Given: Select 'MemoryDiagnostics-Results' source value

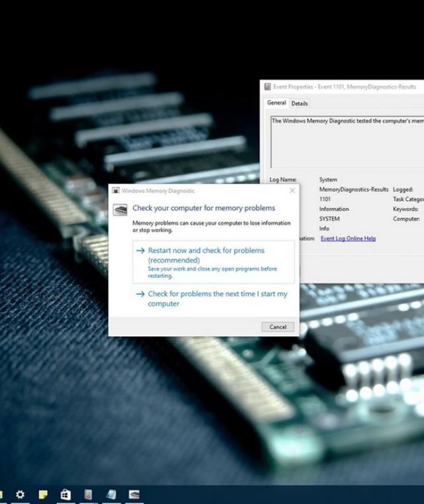Looking at the screenshot, I should pos(354,189).
